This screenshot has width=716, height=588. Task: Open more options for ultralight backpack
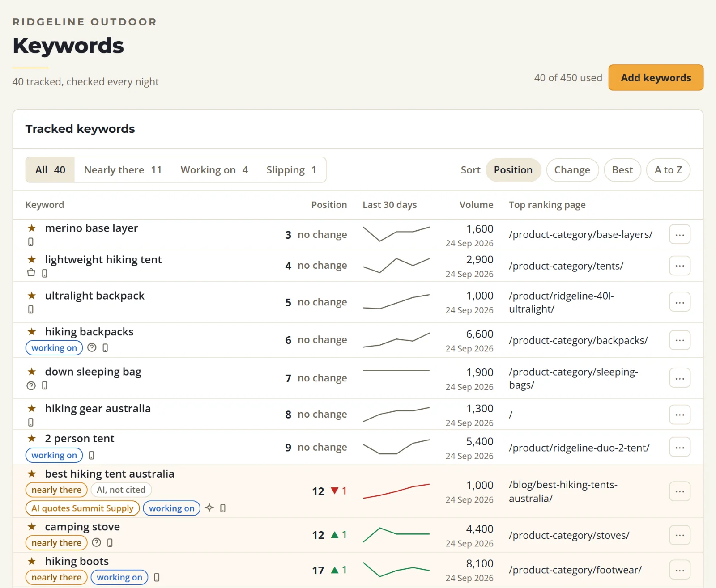click(680, 302)
